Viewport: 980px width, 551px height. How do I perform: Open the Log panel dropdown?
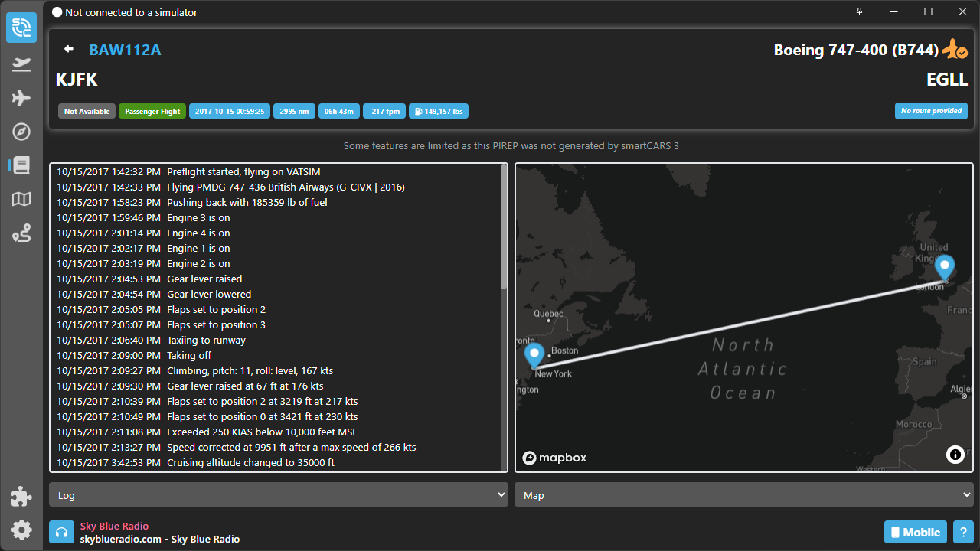coord(279,495)
